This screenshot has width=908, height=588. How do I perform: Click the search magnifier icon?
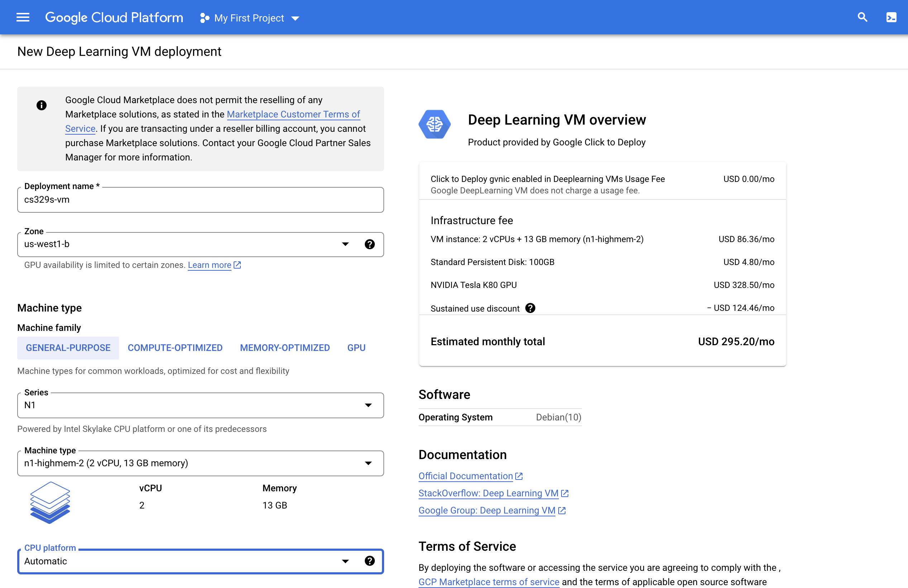pos(862,18)
